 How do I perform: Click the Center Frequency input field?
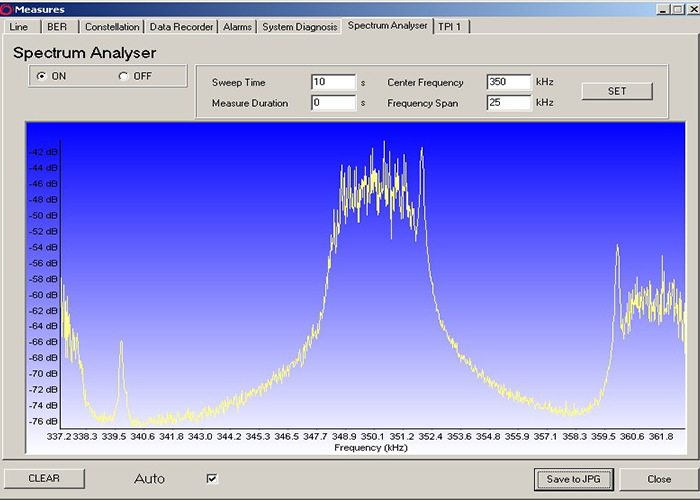(507, 82)
